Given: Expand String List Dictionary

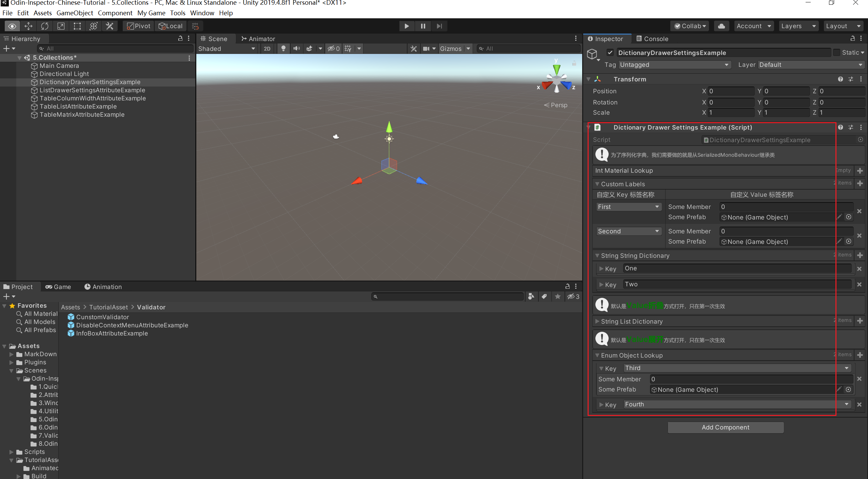Looking at the screenshot, I should [597, 321].
